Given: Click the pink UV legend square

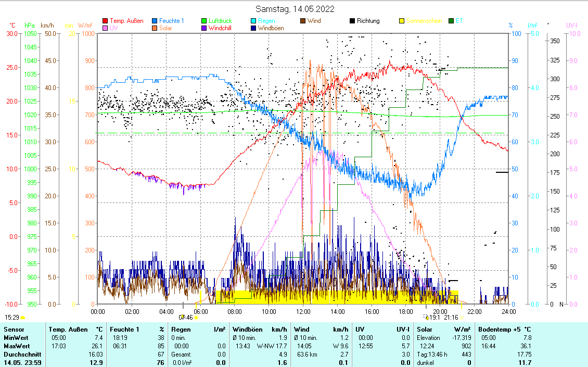Looking at the screenshot, I should pos(106,28).
